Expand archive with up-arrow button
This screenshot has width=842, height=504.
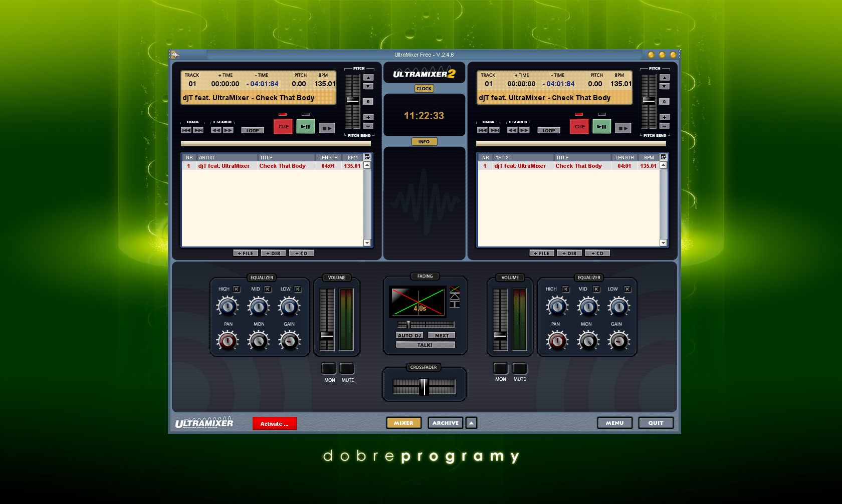(471, 423)
